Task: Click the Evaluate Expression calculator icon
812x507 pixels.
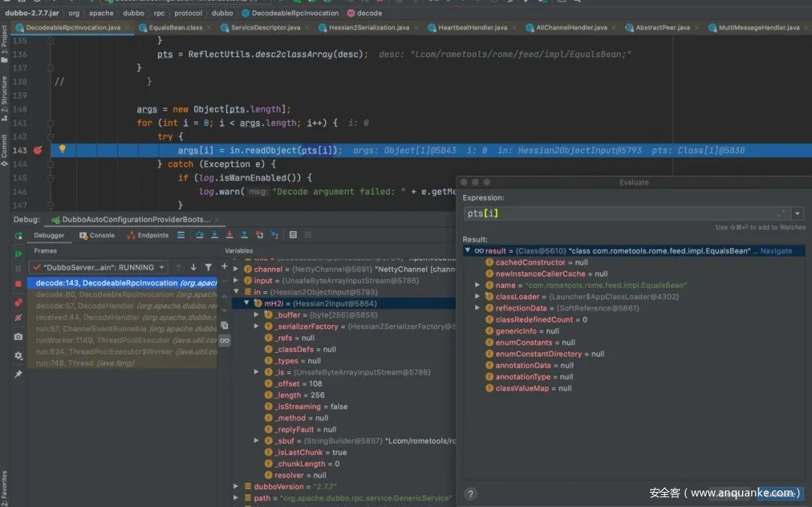Action: click(293, 235)
